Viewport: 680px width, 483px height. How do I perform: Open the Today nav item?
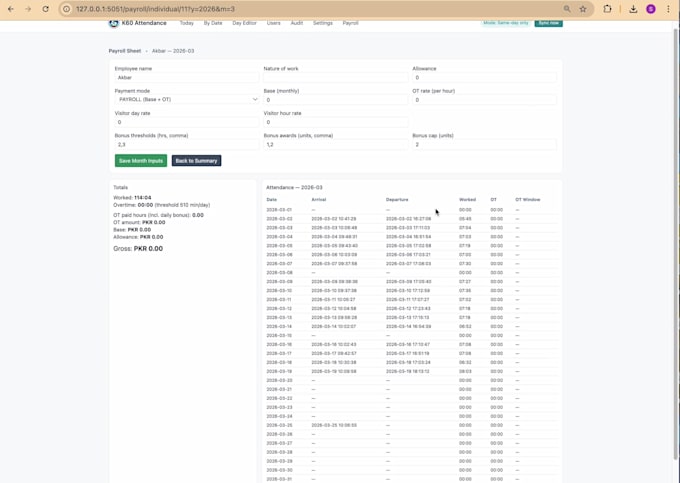186,23
